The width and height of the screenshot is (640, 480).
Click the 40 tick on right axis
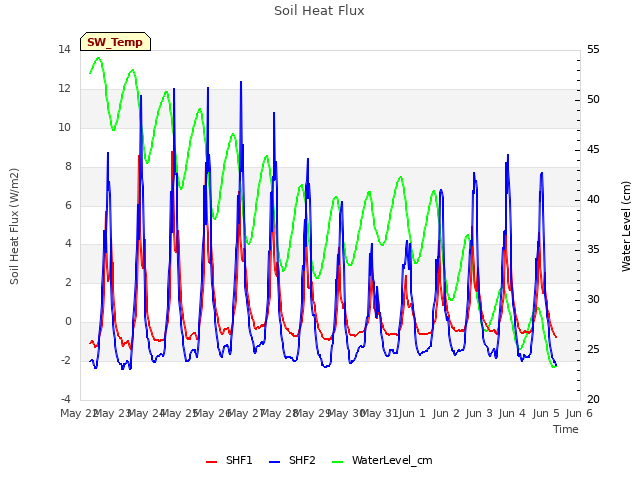click(x=593, y=200)
